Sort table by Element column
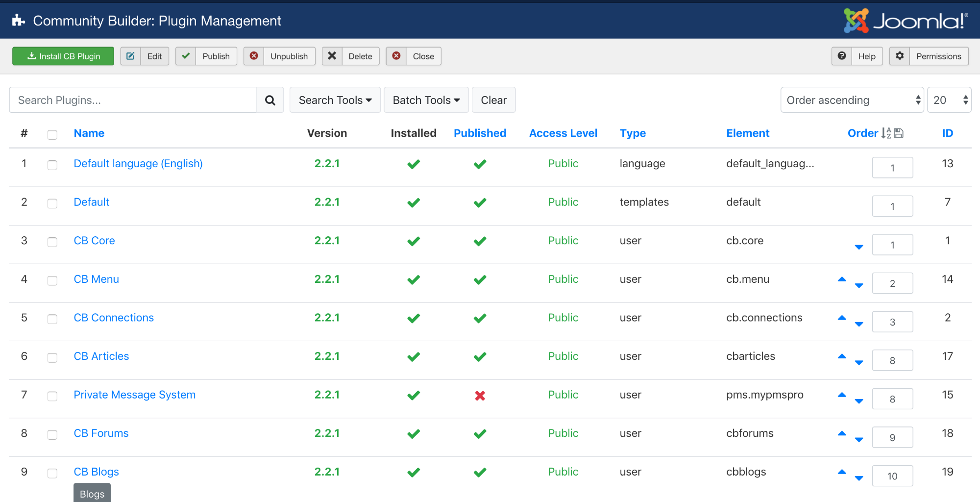The image size is (980, 502). tap(748, 133)
